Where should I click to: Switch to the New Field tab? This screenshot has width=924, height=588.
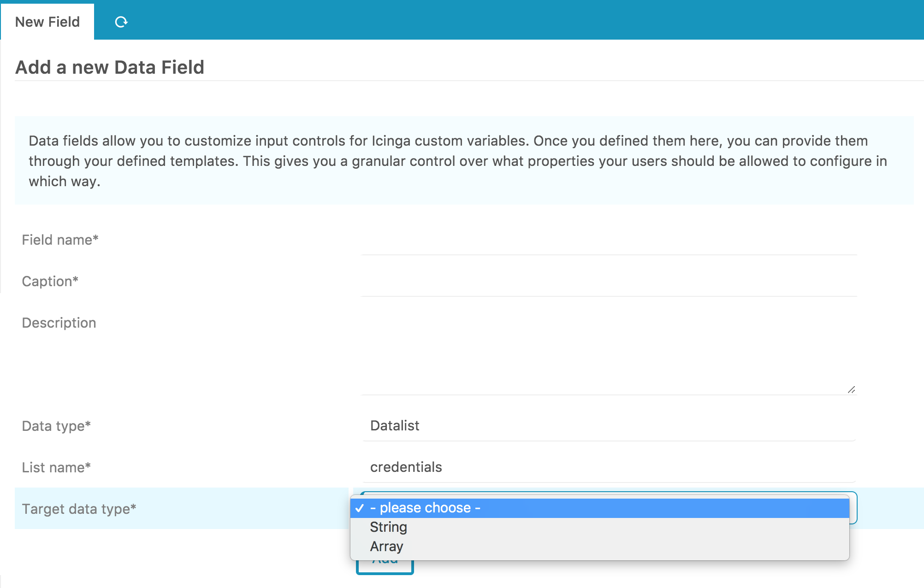click(47, 21)
